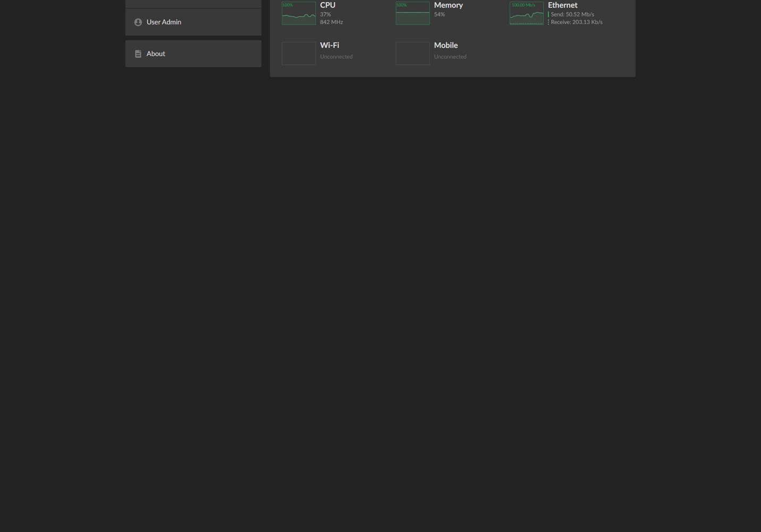
Task: Open the CPU usage graph
Action: coord(299,13)
